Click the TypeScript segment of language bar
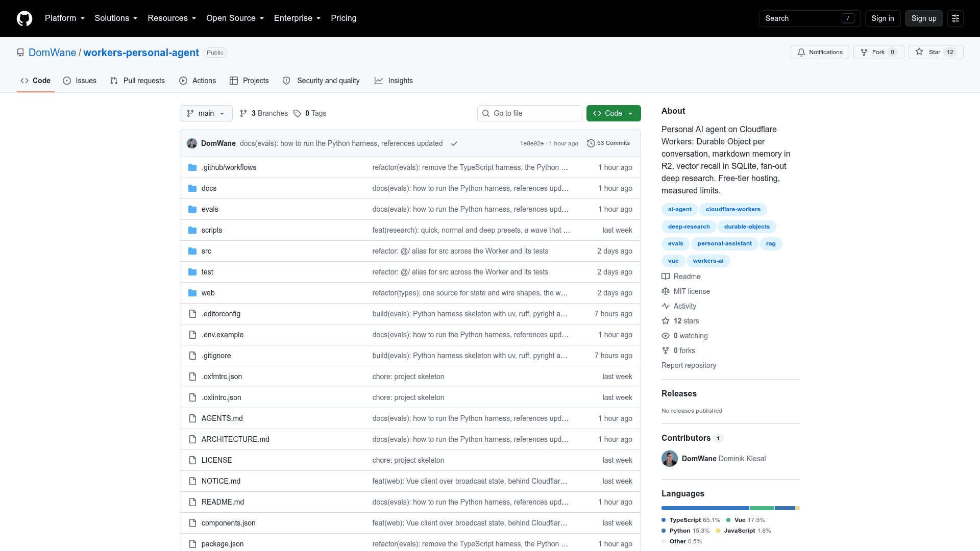This screenshot has height=551, width=980. 705,508
